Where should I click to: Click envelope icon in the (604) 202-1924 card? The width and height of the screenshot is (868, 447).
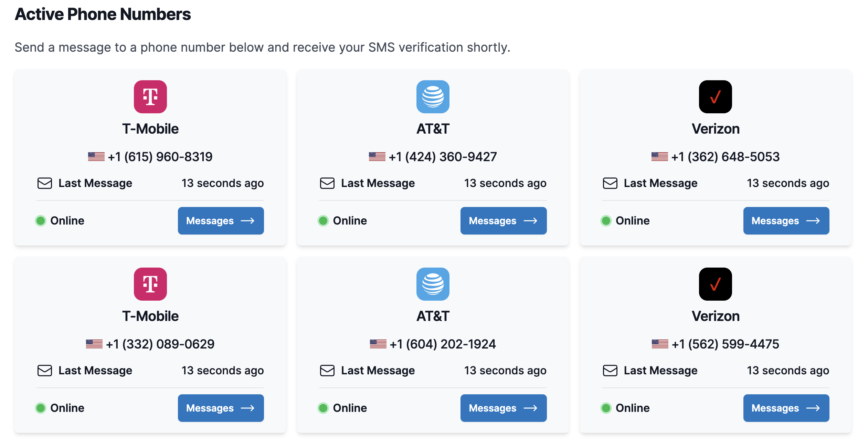[x=327, y=371]
